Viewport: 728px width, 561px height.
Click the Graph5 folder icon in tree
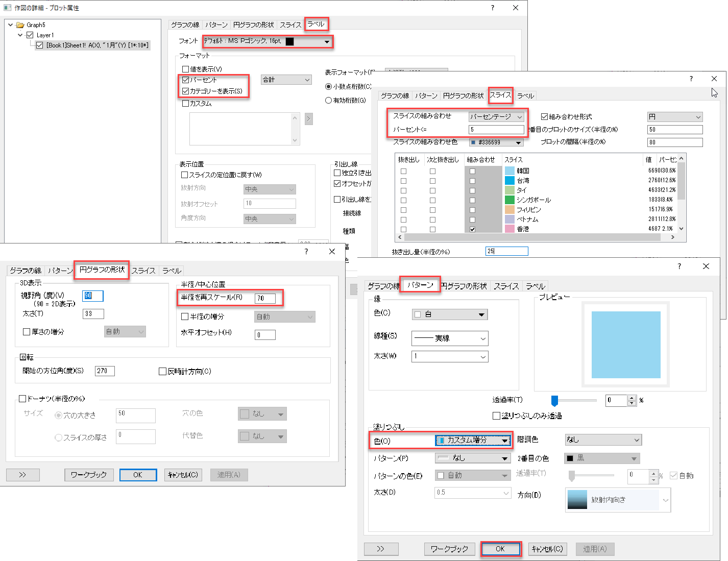[x=20, y=25]
